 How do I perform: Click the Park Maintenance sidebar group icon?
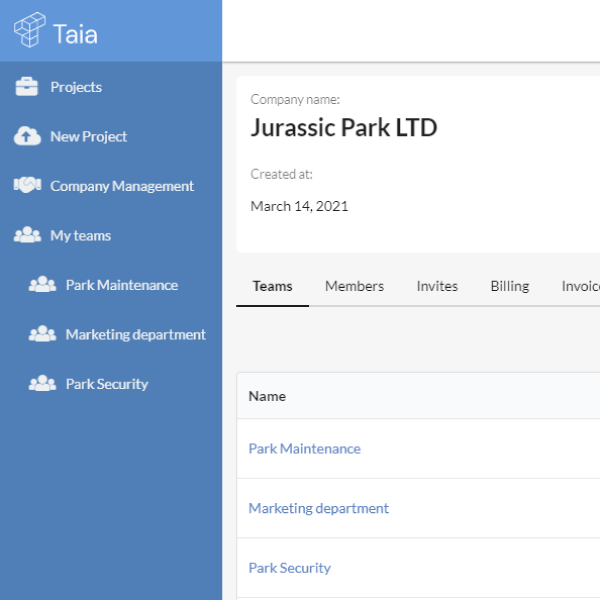(x=42, y=284)
